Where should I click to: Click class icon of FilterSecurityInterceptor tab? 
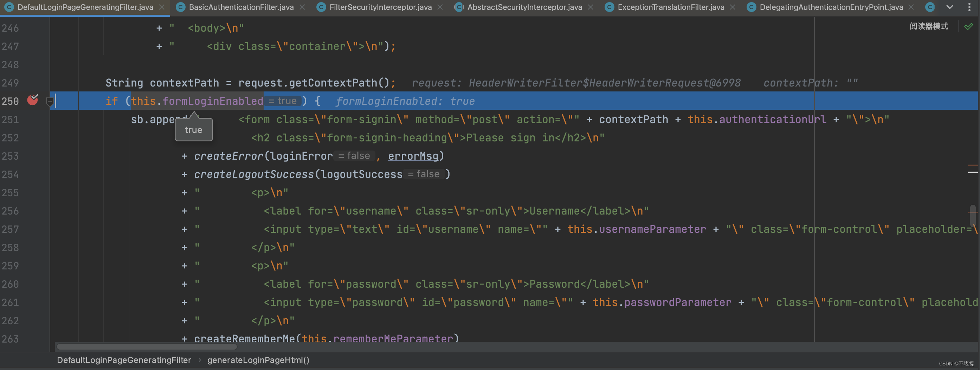pyautogui.click(x=322, y=7)
